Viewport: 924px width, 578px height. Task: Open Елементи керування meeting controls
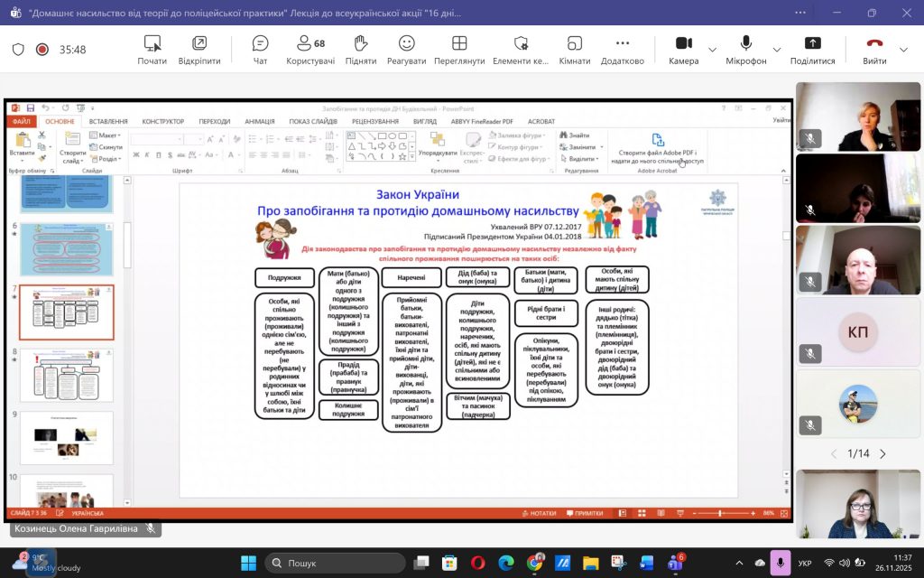tap(521, 50)
